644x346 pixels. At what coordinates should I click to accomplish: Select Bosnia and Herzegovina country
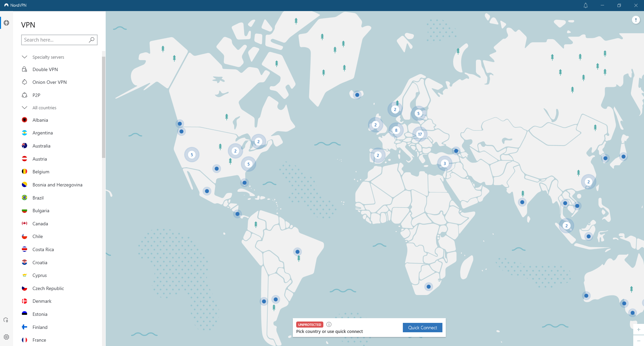point(57,185)
